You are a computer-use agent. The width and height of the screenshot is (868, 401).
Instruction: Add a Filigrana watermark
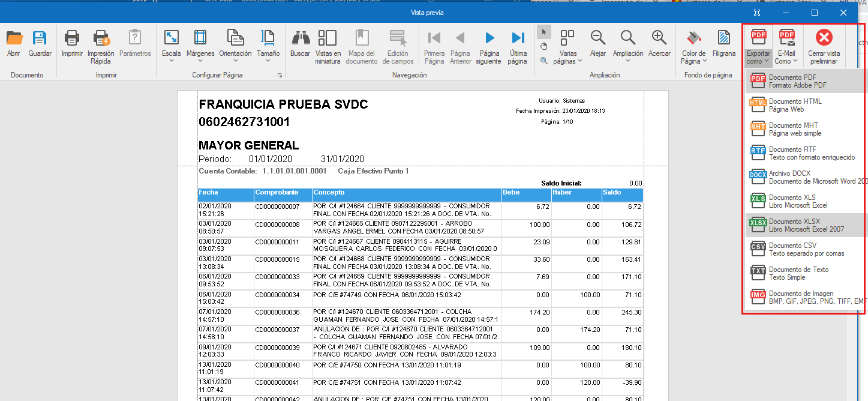[x=723, y=44]
